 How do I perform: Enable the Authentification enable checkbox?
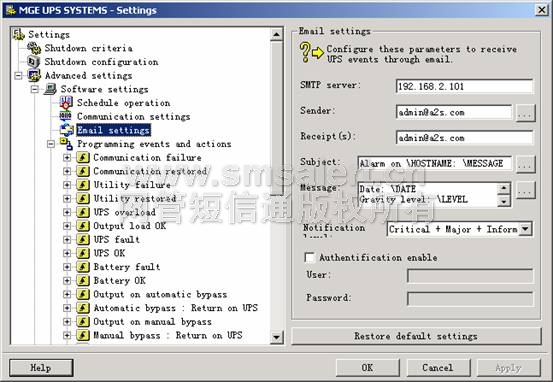[310, 257]
